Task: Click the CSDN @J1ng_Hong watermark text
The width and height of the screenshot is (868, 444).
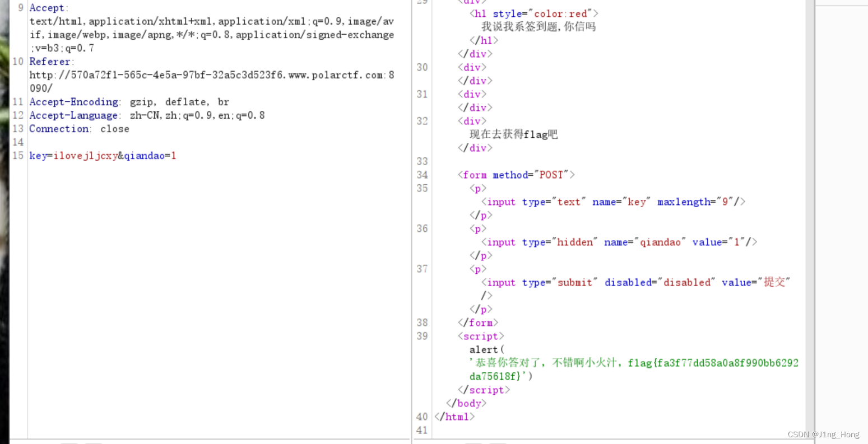Action: tap(824, 434)
